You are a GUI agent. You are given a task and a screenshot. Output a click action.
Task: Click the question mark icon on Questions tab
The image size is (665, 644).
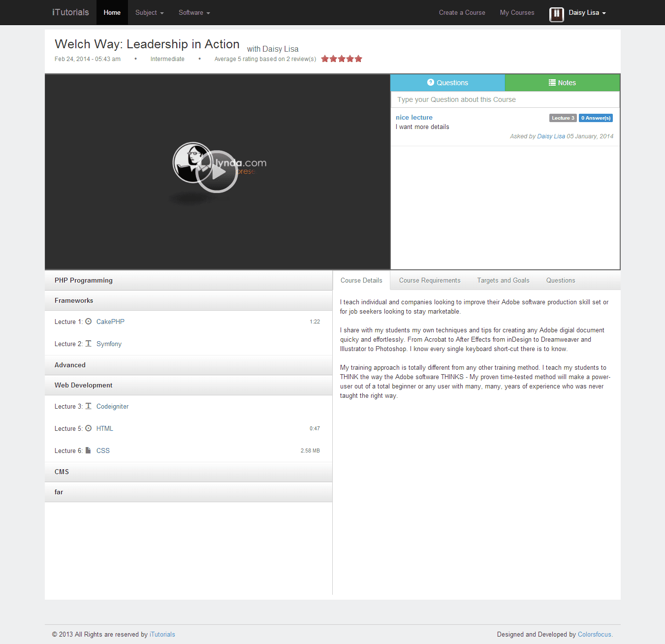coord(431,83)
